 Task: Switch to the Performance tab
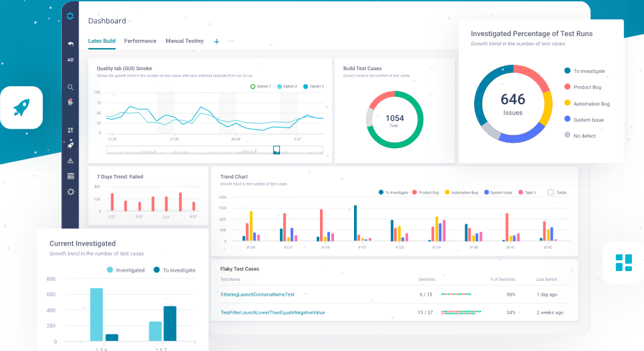pyautogui.click(x=140, y=41)
